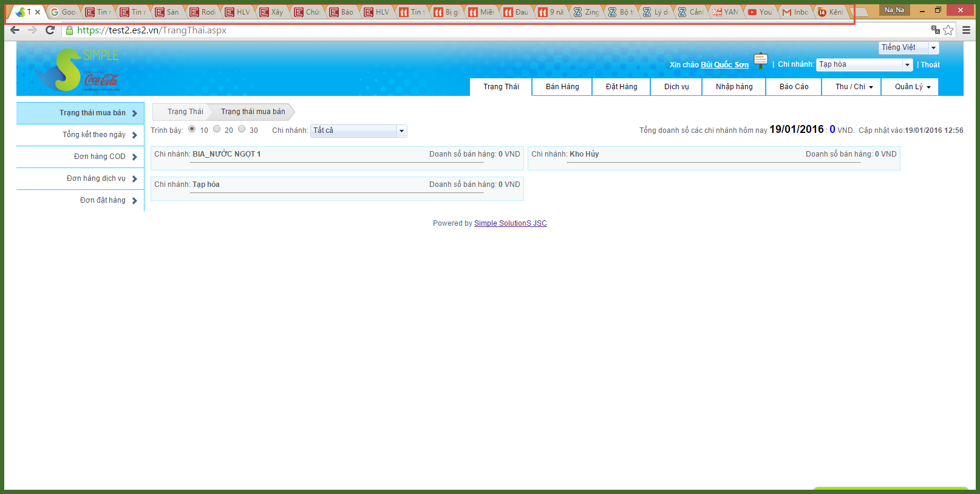Open Đơn hàng COD sidebar item
Image resolution: width=980 pixels, height=494 pixels.
click(x=100, y=157)
